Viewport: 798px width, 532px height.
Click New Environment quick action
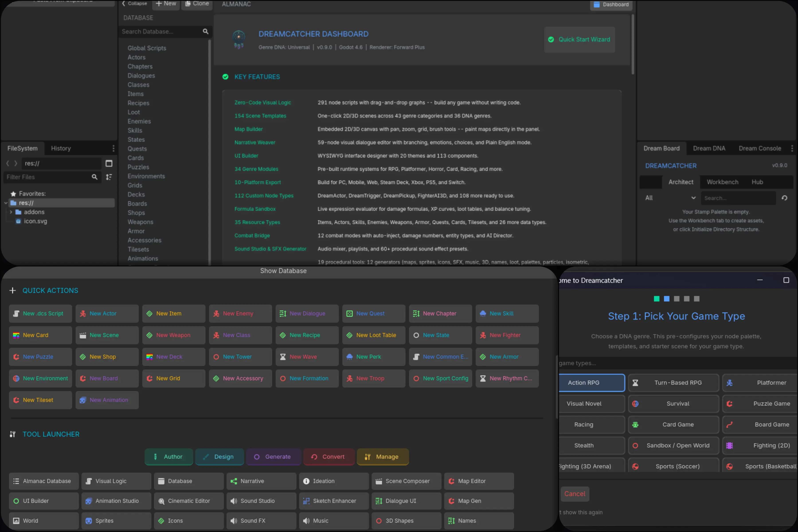click(x=40, y=378)
